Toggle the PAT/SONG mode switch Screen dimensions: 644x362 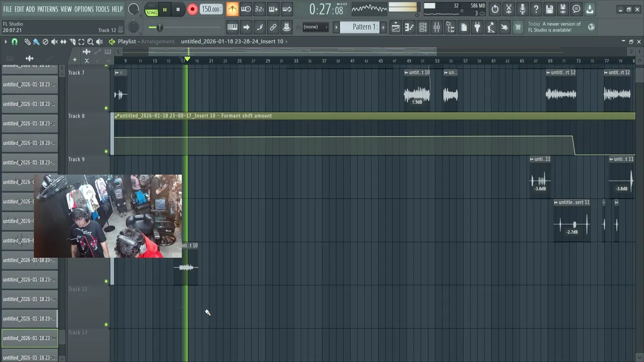(x=151, y=10)
